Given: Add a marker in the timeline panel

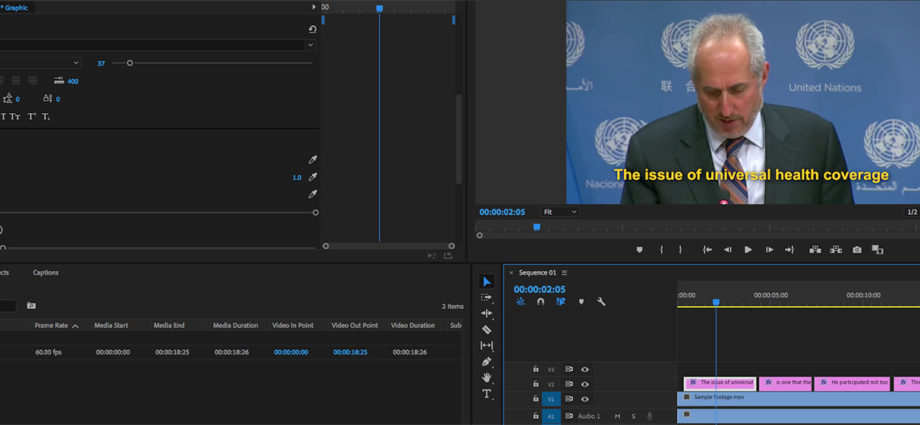Looking at the screenshot, I should pyautogui.click(x=581, y=302).
